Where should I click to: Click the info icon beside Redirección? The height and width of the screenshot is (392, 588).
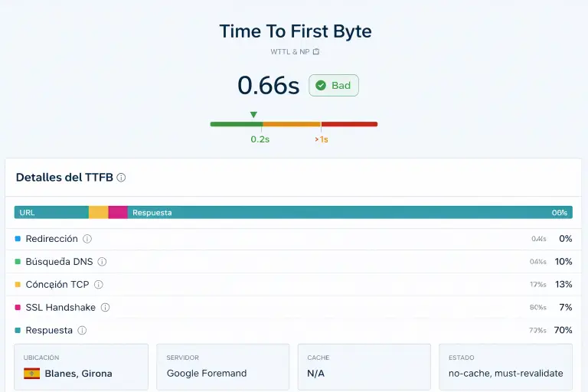87,239
